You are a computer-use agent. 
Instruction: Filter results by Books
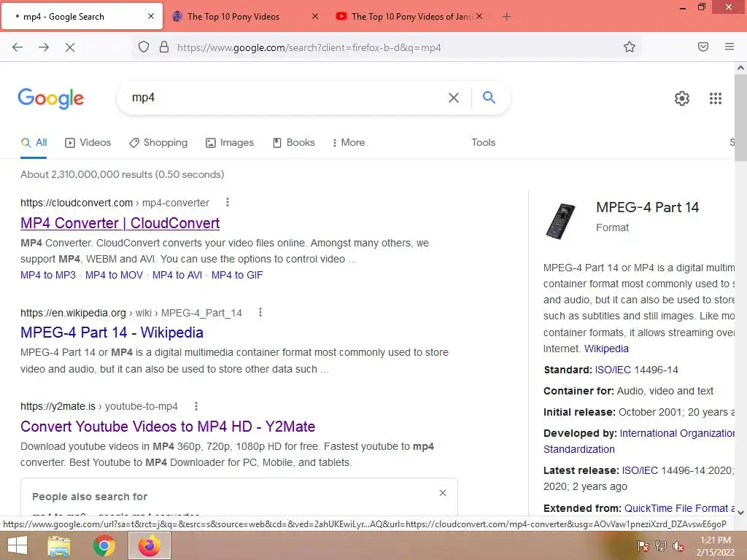[x=293, y=142]
